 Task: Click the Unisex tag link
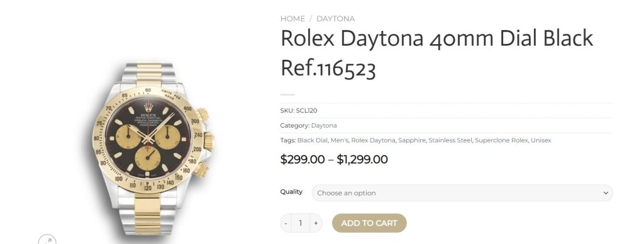point(541,140)
